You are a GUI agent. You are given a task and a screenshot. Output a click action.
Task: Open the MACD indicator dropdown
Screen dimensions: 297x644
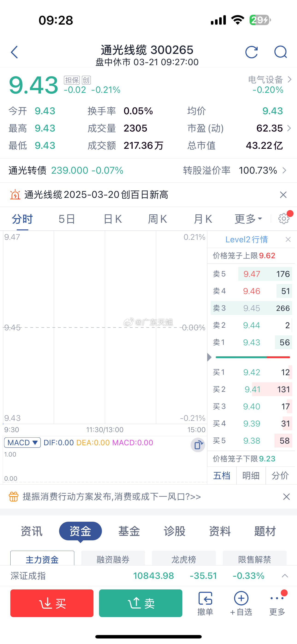pos(23,443)
